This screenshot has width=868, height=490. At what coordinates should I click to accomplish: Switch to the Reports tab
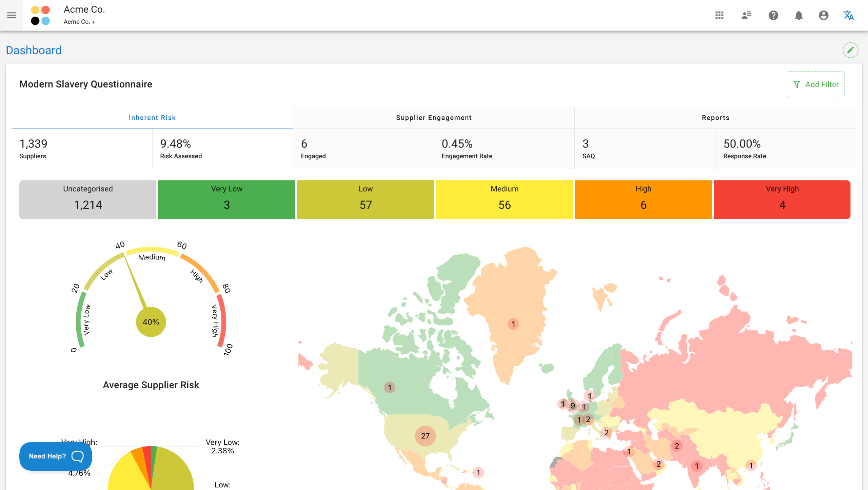click(x=715, y=118)
